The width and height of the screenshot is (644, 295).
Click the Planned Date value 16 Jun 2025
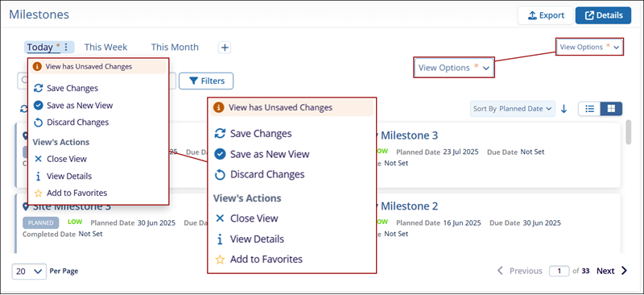coord(462,223)
